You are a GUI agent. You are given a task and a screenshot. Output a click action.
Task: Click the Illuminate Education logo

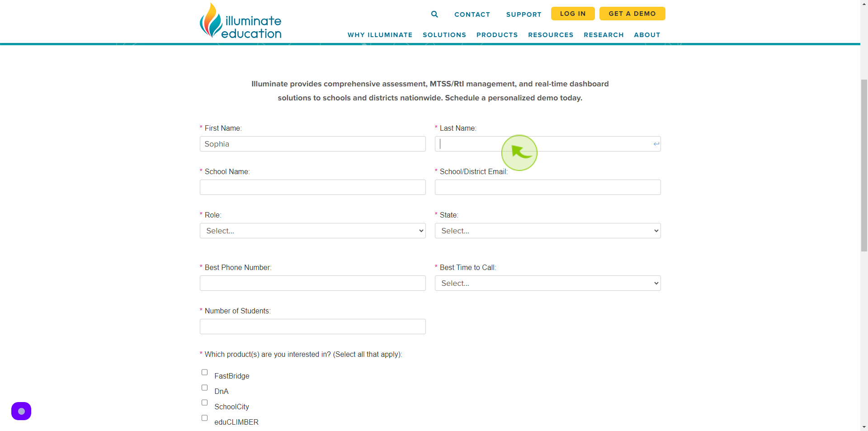pyautogui.click(x=241, y=21)
